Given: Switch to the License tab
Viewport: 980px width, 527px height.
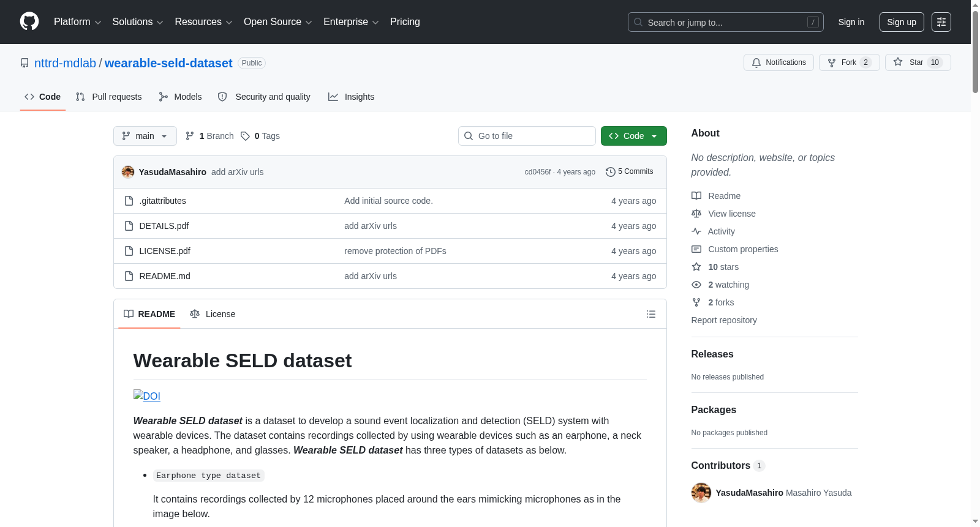Looking at the screenshot, I should (x=213, y=314).
